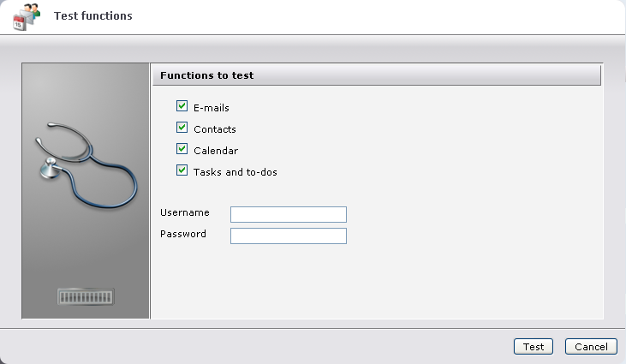
Task: Click the Contacts label text
Action: [x=215, y=129]
